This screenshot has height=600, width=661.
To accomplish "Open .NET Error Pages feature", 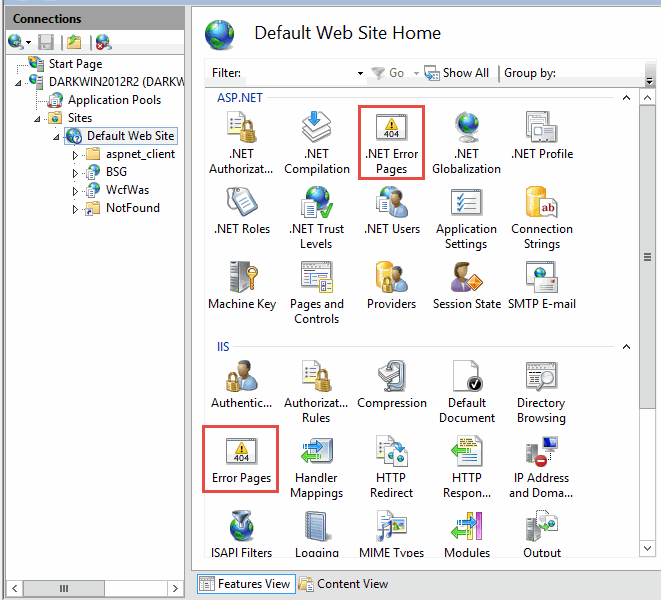I will point(391,143).
